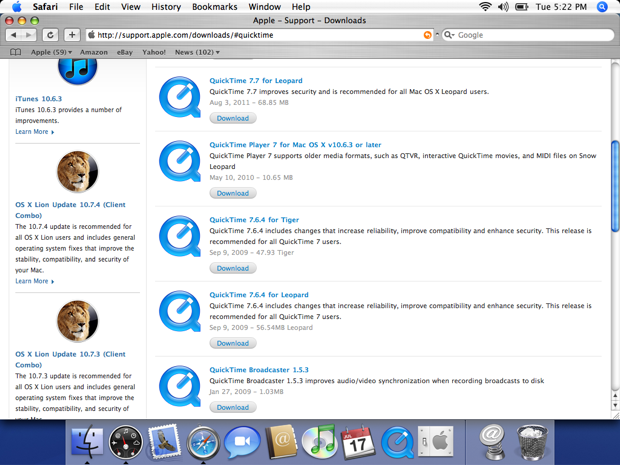The image size is (620, 465).
Task: Open iCal calendar in the Dock
Action: click(x=358, y=442)
